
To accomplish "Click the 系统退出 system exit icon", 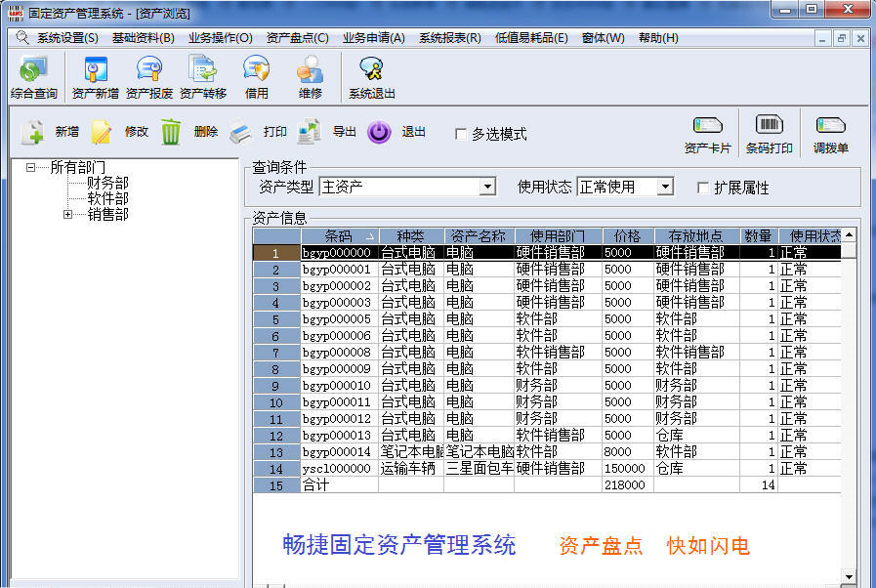I will tap(371, 77).
